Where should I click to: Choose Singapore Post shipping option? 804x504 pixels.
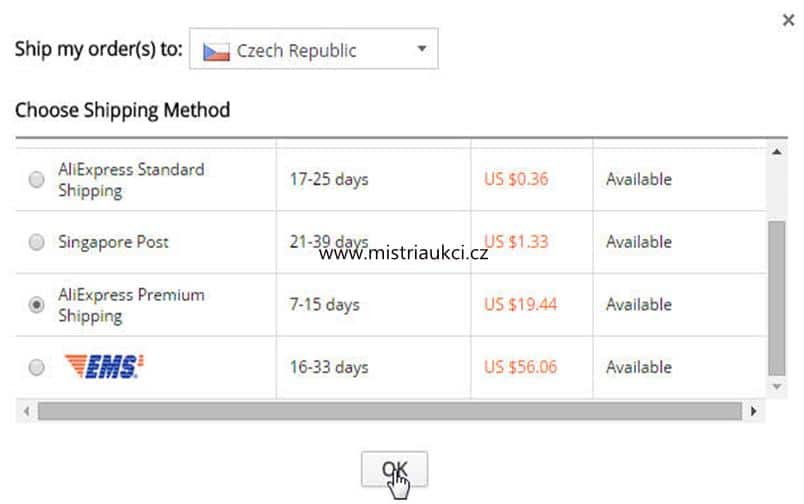pos(36,242)
